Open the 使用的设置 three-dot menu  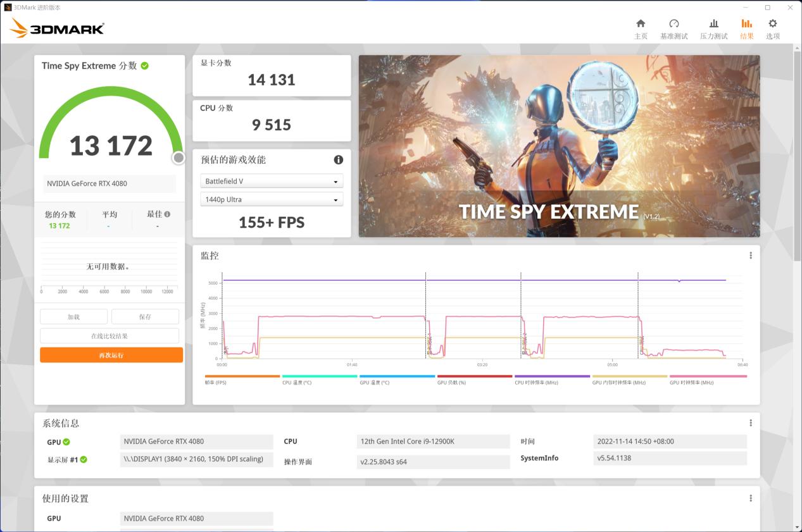pos(750,498)
